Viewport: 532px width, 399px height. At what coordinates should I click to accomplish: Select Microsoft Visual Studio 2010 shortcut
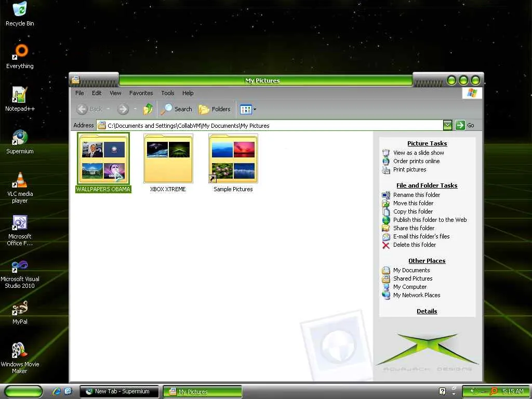20,273
